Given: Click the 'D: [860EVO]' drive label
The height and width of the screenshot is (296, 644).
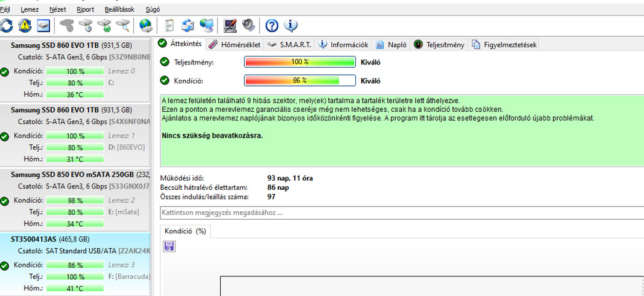Looking at the screenshot, I should click(x=127, y=147).
